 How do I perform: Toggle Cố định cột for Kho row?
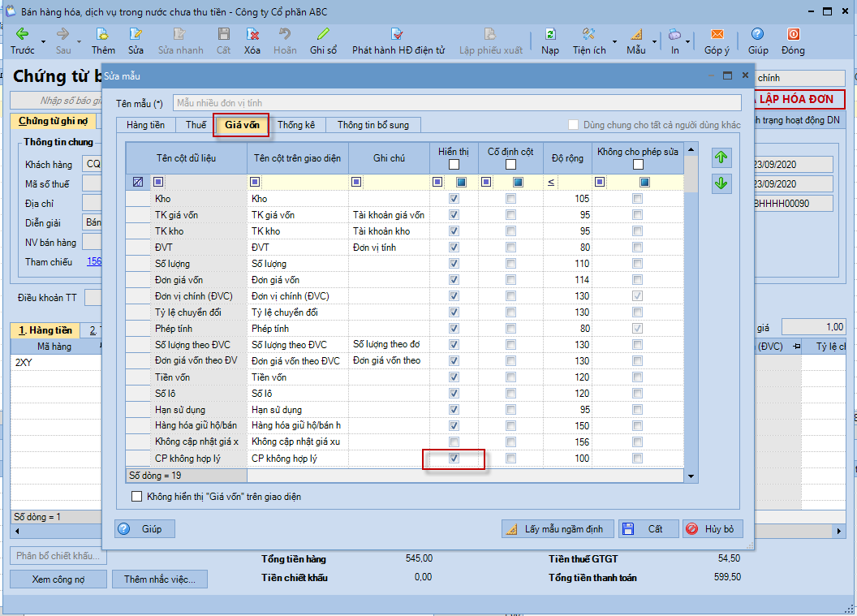pyautogui.click(x=510, y=198)
